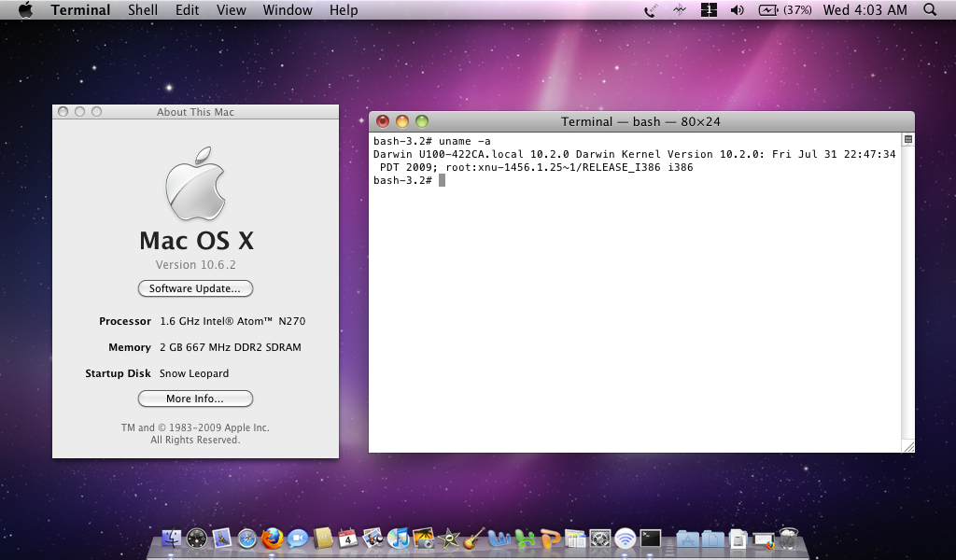Viewport: 956px width, 560px height.
Task: Open Spotlight search magnifier
Action: coord(930,9)
